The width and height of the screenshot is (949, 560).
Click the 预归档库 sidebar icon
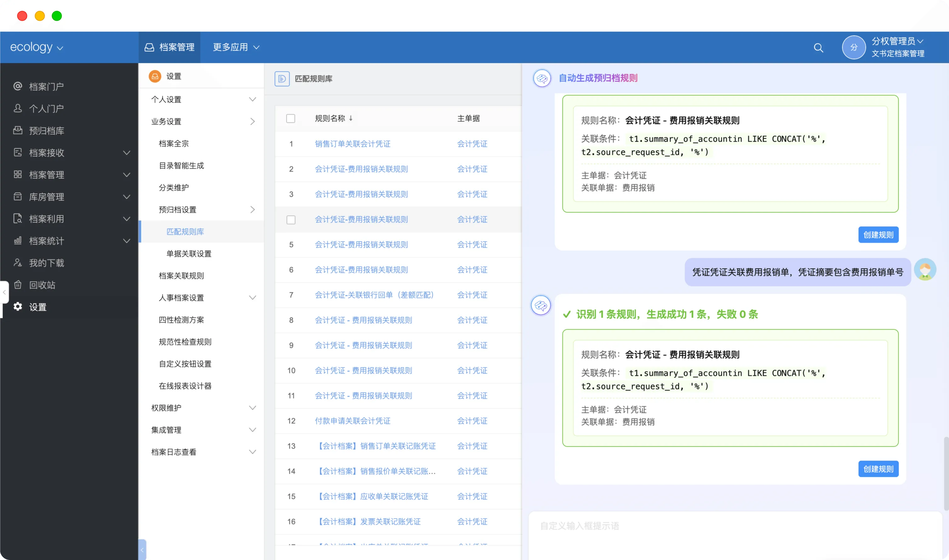tap(18, 131)
